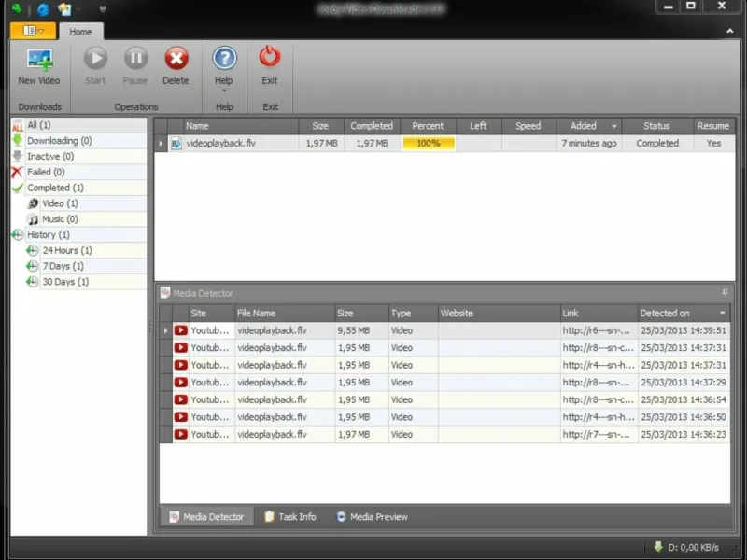747x560 pixels.
Task: Click the File Name column header
Action: pyautogui.click(x=285, y=314)
